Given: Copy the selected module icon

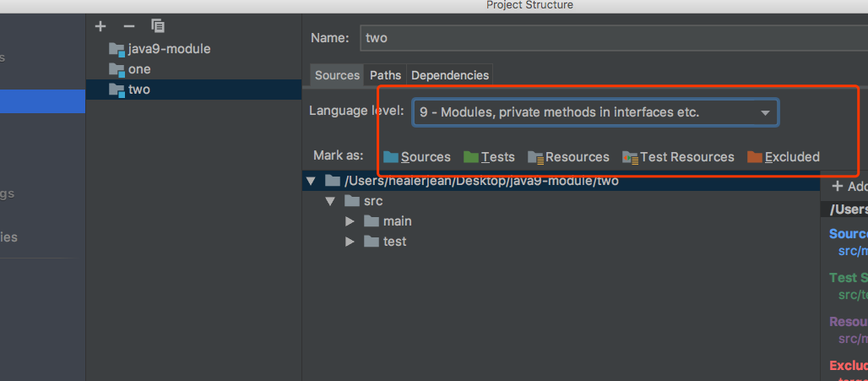Looking at the screenshot, I should pos(158,25).
